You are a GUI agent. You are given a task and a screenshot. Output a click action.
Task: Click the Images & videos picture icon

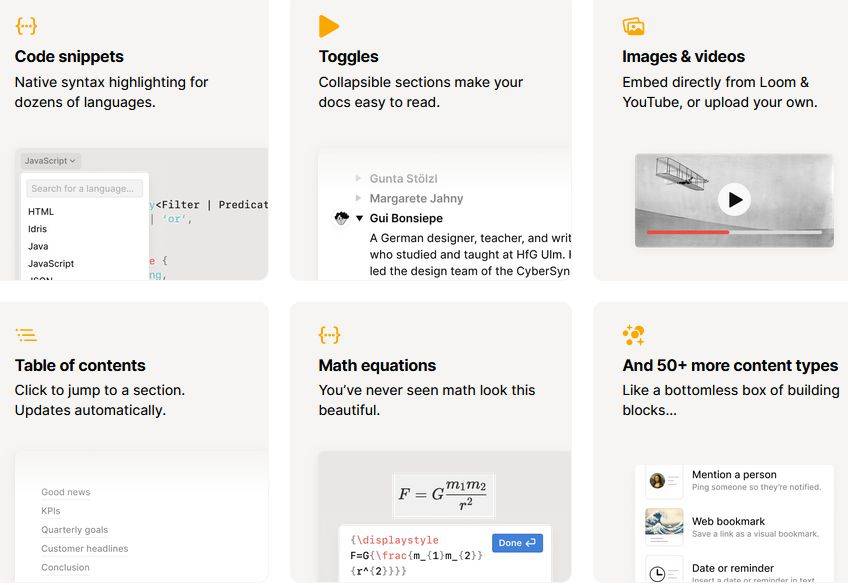(x=633, y=26)
